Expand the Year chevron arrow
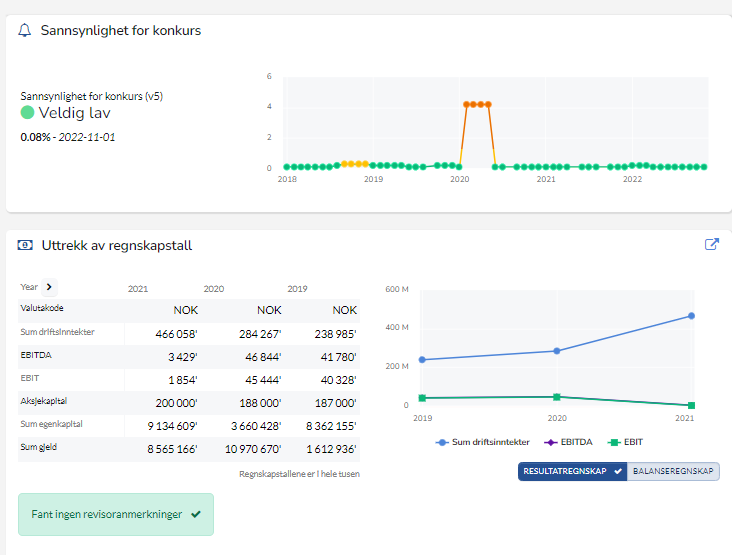This screenshot has width=732, height=555. coord(50,287)
